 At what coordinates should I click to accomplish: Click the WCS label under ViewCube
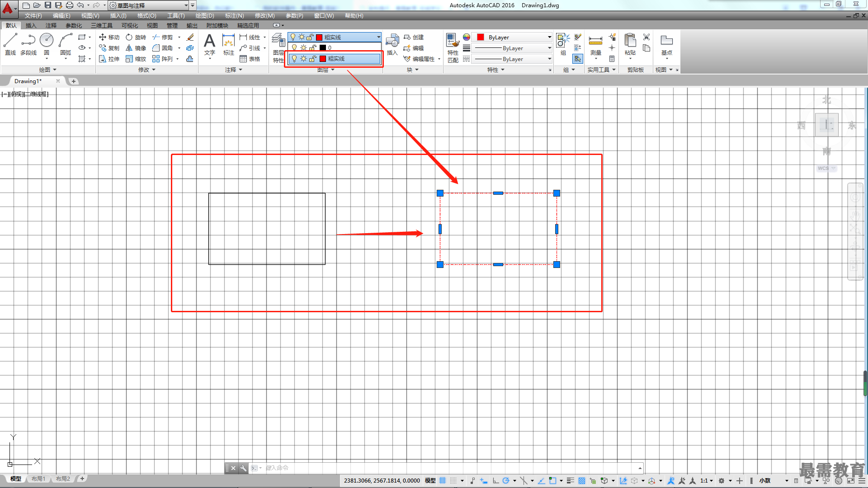coord(823,168)
